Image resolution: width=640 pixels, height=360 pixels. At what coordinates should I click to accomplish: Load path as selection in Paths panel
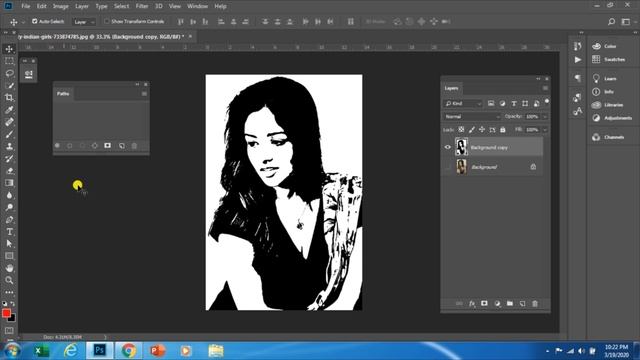(82, 146)
